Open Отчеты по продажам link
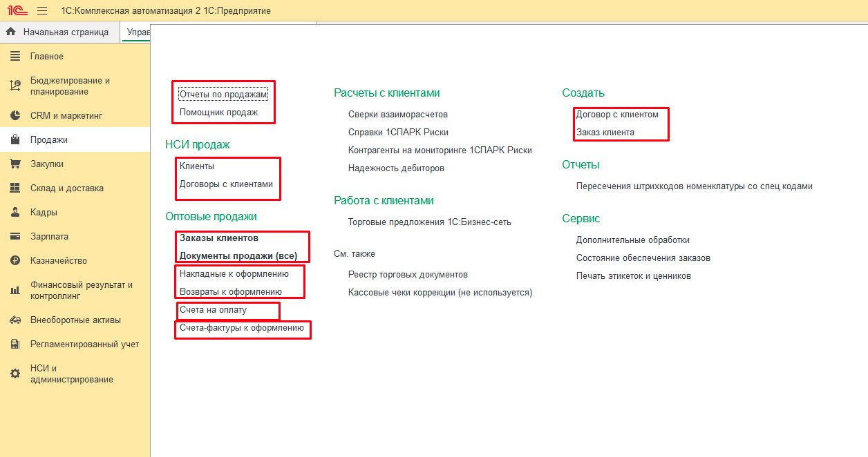Viewport: 868px width, 457px height. coord(223,94)
